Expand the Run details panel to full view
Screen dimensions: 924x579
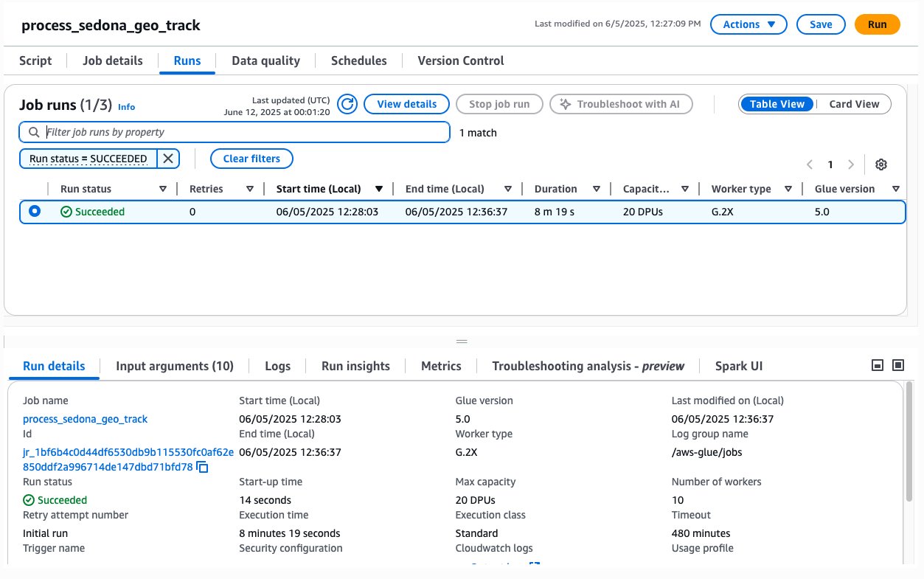pos(897,364)
